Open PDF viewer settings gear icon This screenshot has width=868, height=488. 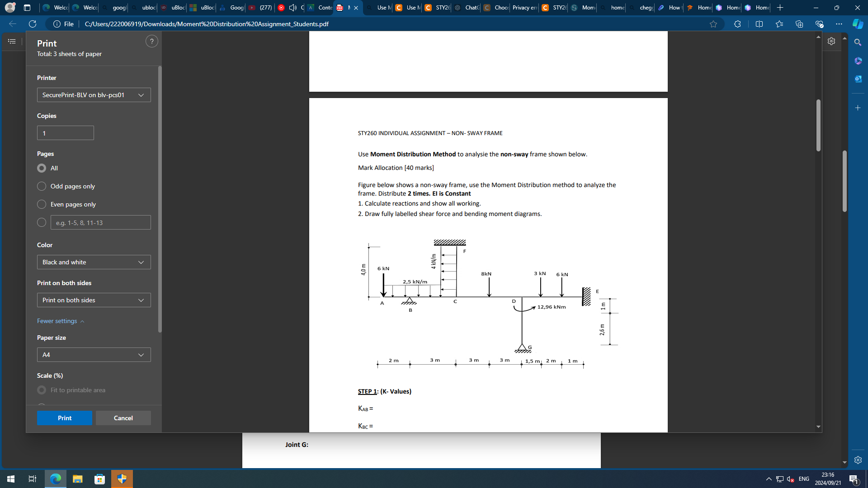point(831,41)
